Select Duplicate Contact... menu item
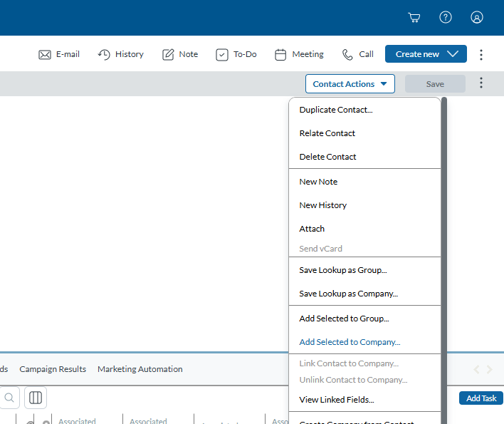This screenshot has width=504, height=424. pyautogui.click(x=364, y=110)
